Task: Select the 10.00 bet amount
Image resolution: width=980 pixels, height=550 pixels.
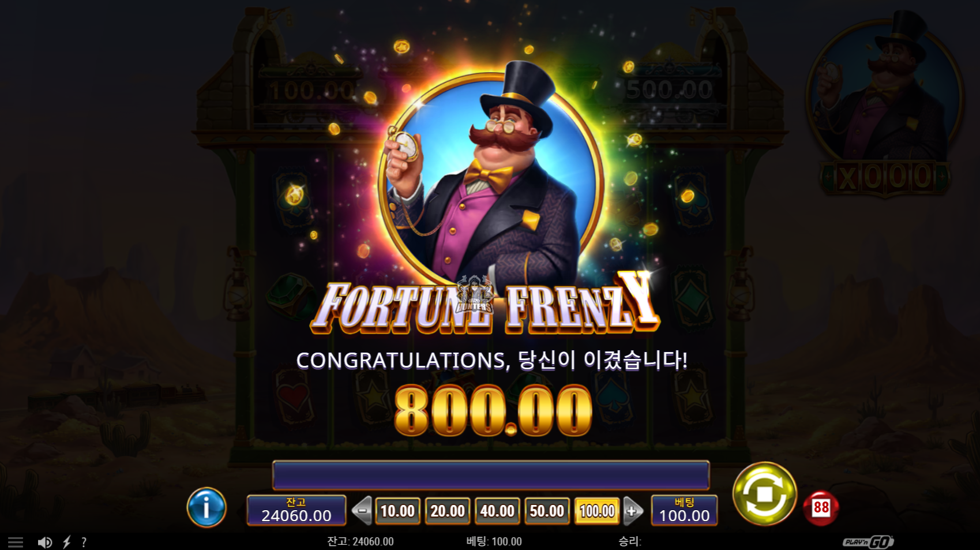Action: (x=397, y=511)
